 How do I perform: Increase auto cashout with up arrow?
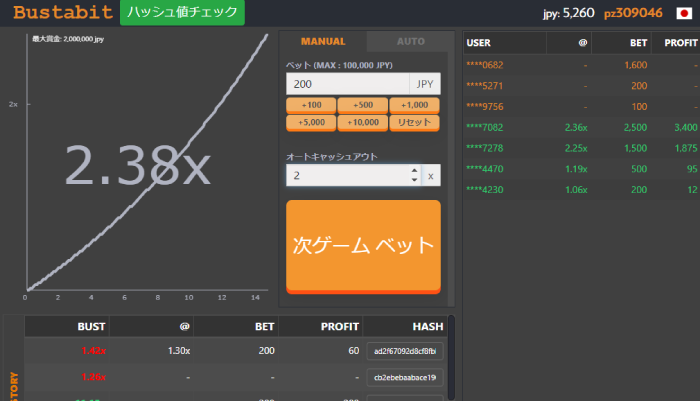click(x=414, y=170)
